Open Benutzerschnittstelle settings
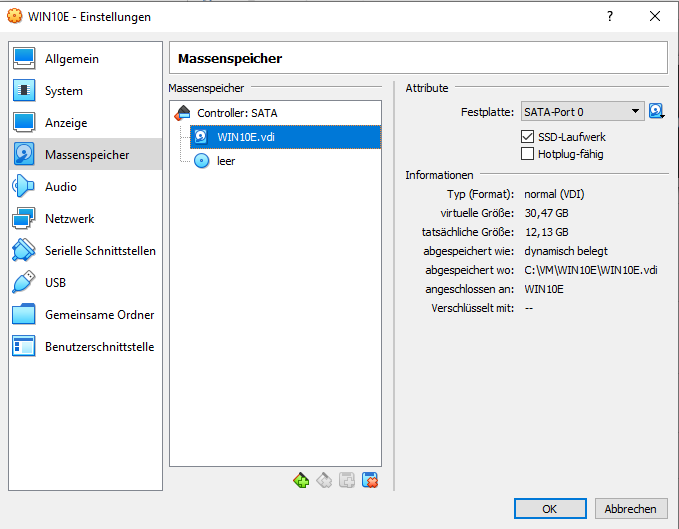This screenshot has height=529, width=679. tap(85, 347)
